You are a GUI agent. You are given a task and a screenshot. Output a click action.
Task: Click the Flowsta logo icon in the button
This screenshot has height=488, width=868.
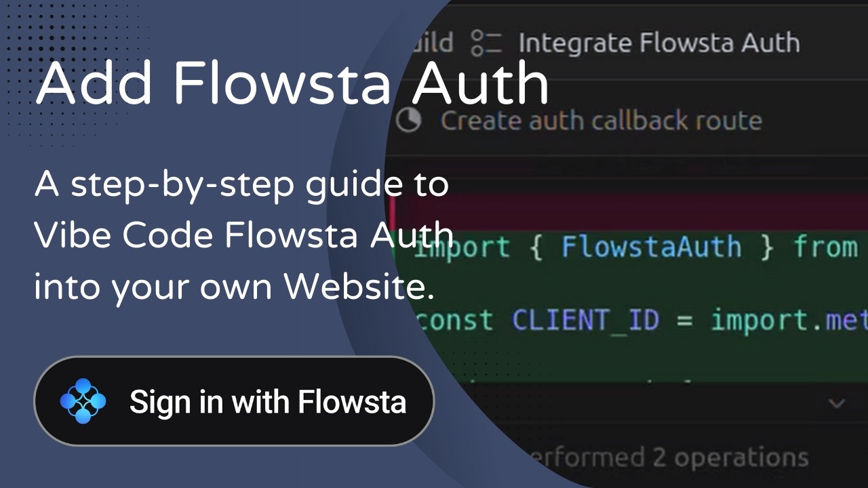83,401
